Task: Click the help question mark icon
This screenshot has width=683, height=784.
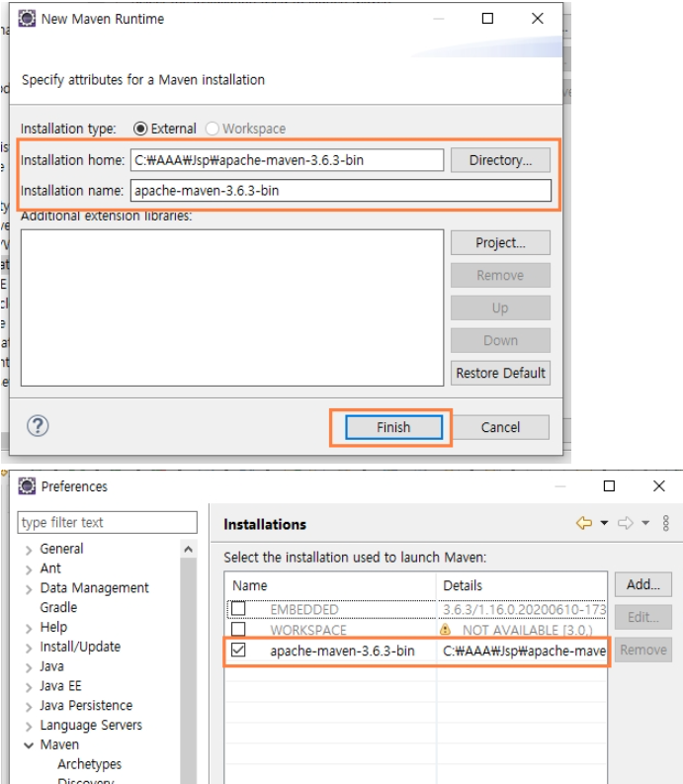Action: (x=38, y=426)
